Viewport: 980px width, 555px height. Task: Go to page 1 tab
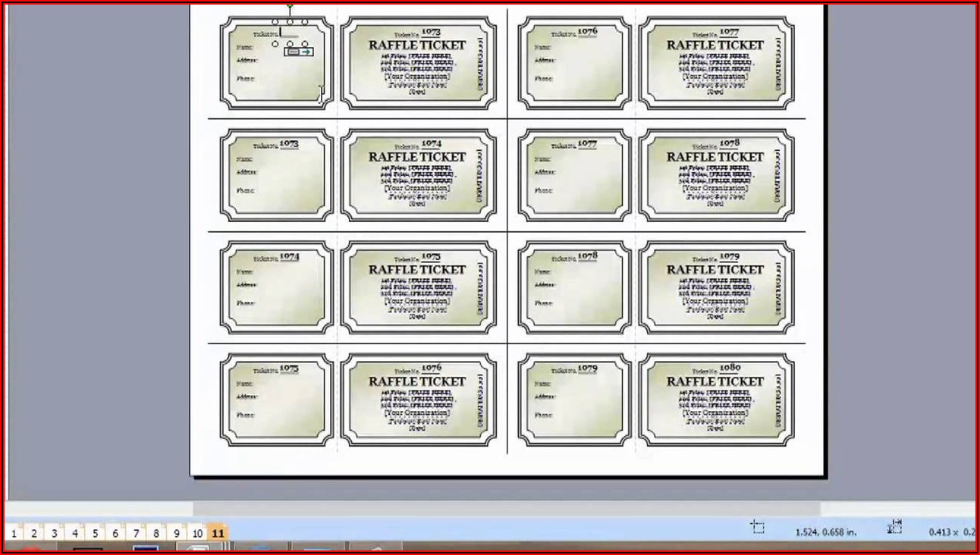pyautogui.click(x=14, y=533)
